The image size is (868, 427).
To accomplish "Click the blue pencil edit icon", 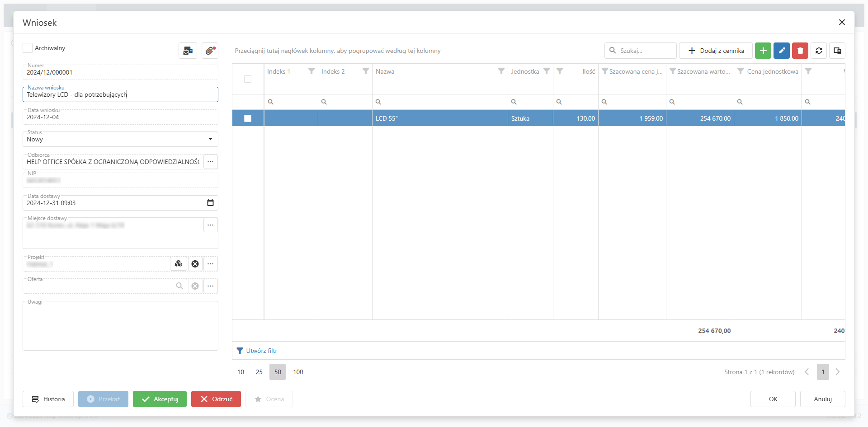I will tap(781, 51).
